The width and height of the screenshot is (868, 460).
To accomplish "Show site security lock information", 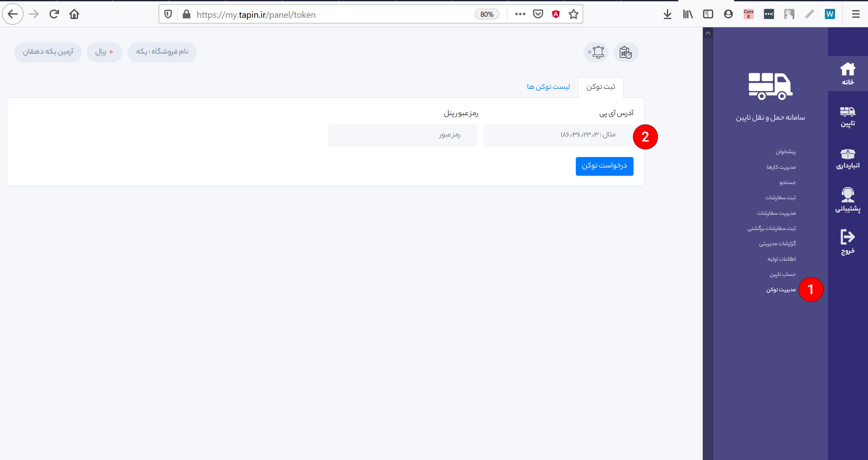I will [x=186, y=14].
